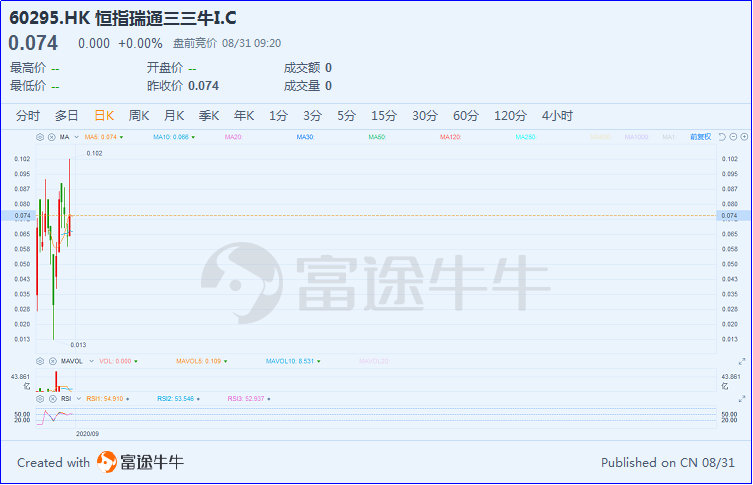Zoom out the chart with minus icon
Screen dimensions: 753x485
point(733,137)
